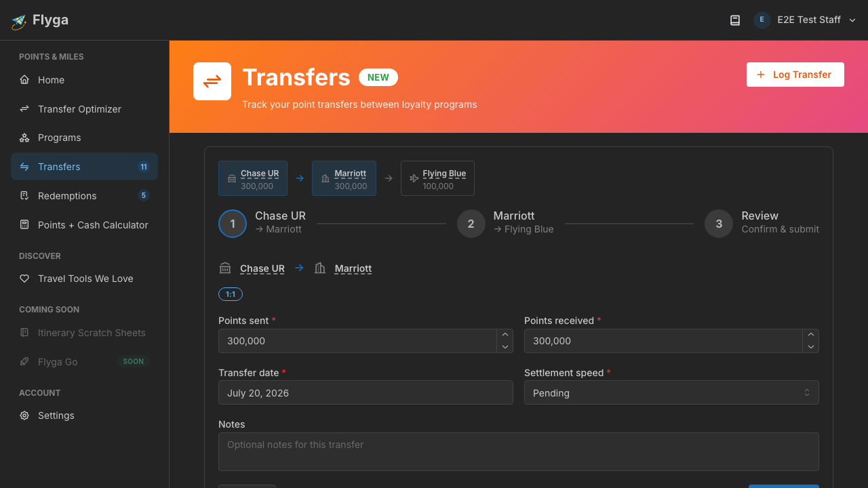Decrease Points sent with down arrow
Image resolution: width=868 pixels, height=488 pixels.
click(505, 347)
